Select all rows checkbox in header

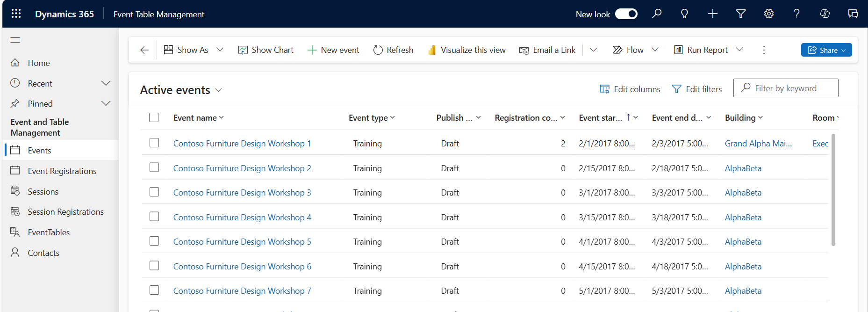(x=154, y=117)
